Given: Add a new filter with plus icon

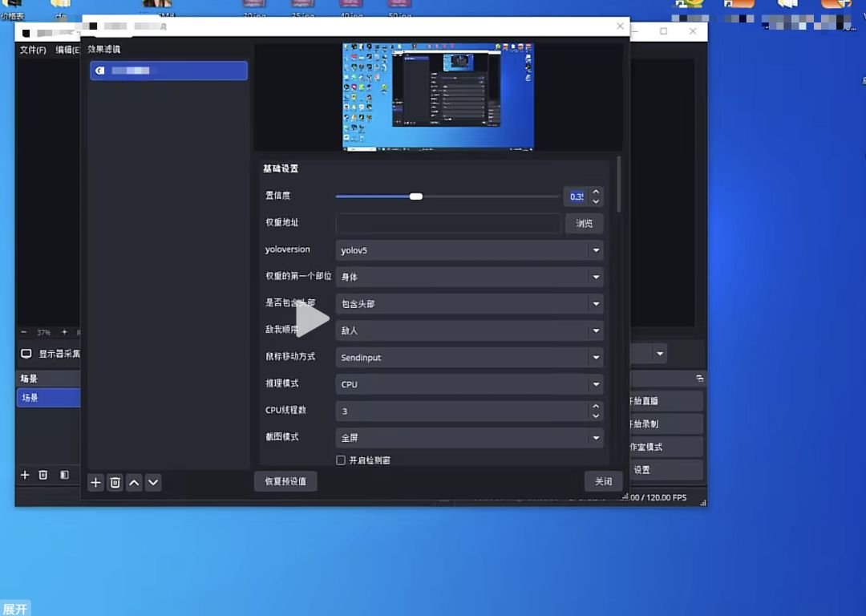Looking at the screenshot, I should click(x=95, y=482).
